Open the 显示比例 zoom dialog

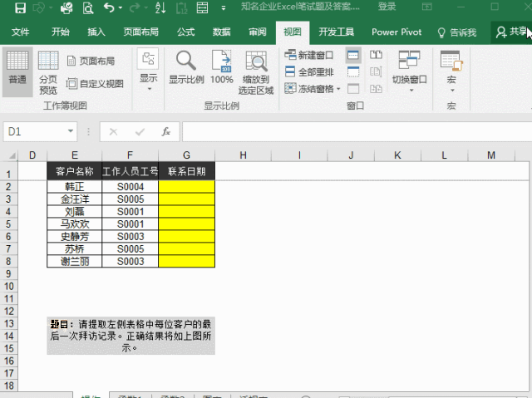(186, 68)
